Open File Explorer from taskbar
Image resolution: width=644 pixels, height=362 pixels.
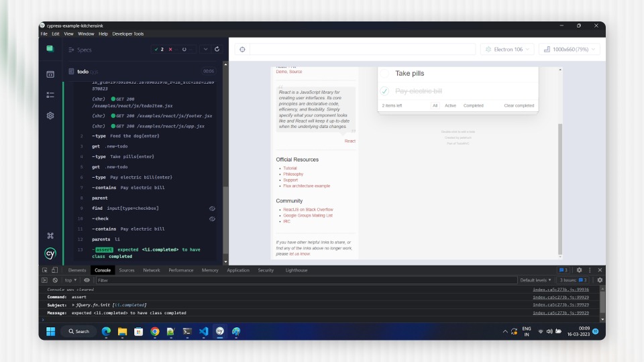tap(122, 331)
